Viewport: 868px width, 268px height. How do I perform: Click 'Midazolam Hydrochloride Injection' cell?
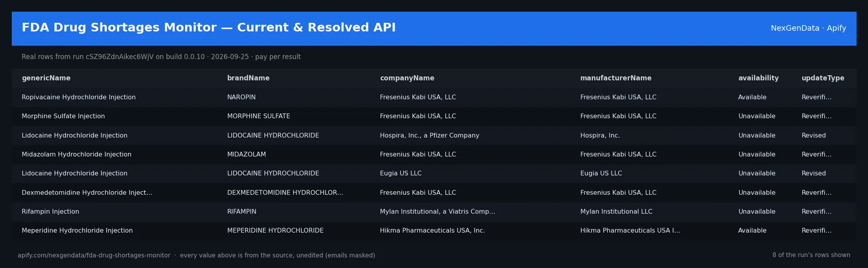[76, 154]
